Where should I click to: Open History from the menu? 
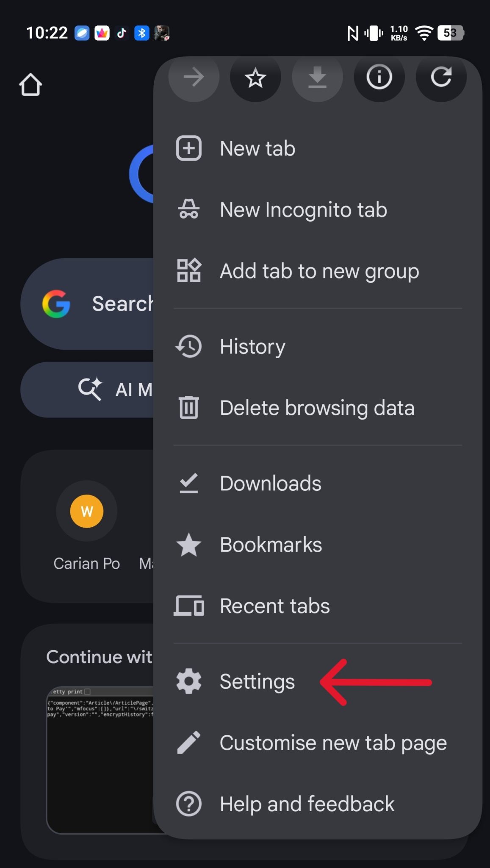[252, 347]
